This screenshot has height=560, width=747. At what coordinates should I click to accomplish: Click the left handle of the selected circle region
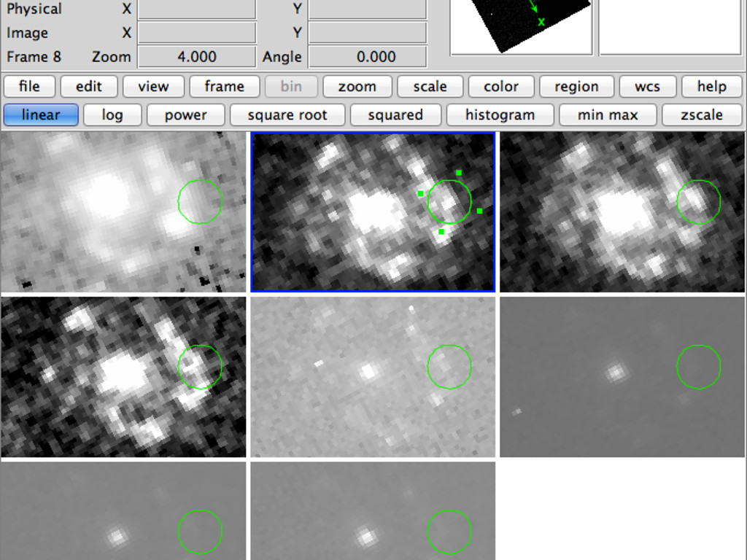pyautogui.click(x=420, y=193)
